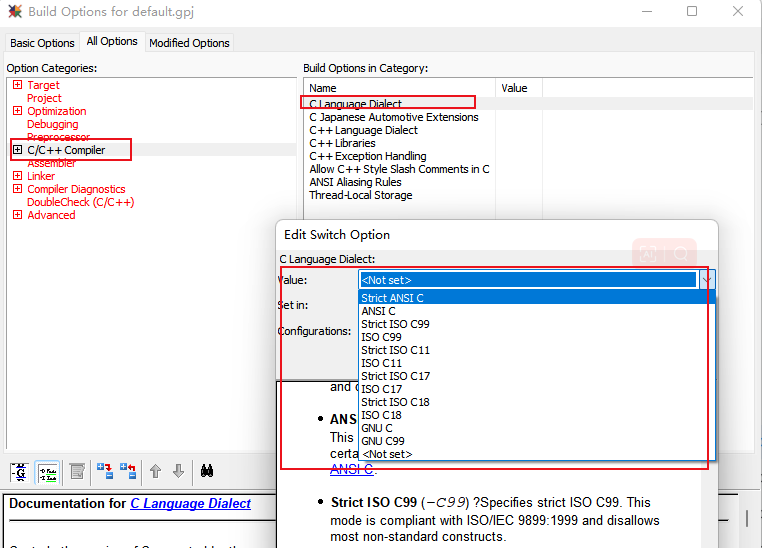Screen dimensions: 762x548
Task: Click the expand all tree icon
Action: pyautogui.click(x=104, y=471)
